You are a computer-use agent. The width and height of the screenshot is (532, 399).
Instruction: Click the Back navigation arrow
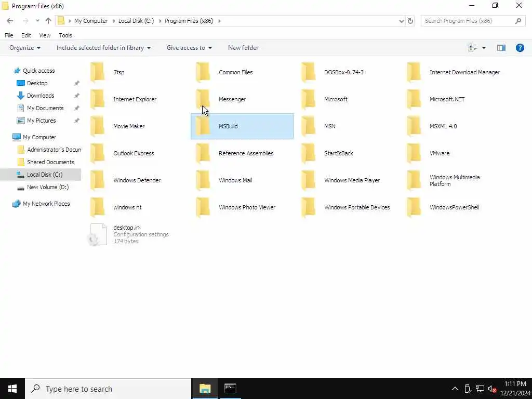10,21
